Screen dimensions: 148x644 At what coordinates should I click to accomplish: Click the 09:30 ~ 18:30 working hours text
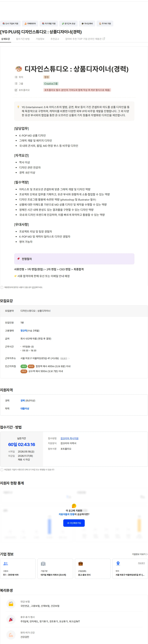click(29, 350)
